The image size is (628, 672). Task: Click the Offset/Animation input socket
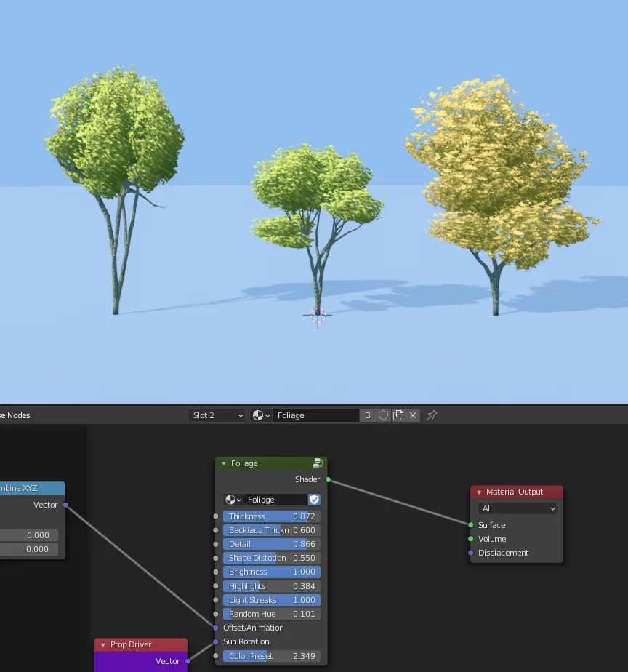(x=215, y=628)
